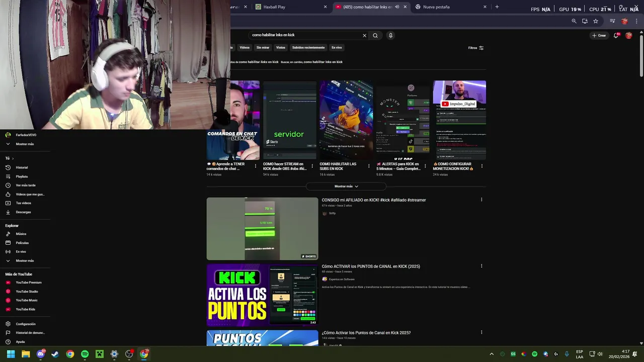Select the Vistos filter chip
The height and width of the screenshot is (362, 644).
pos(281,48)
